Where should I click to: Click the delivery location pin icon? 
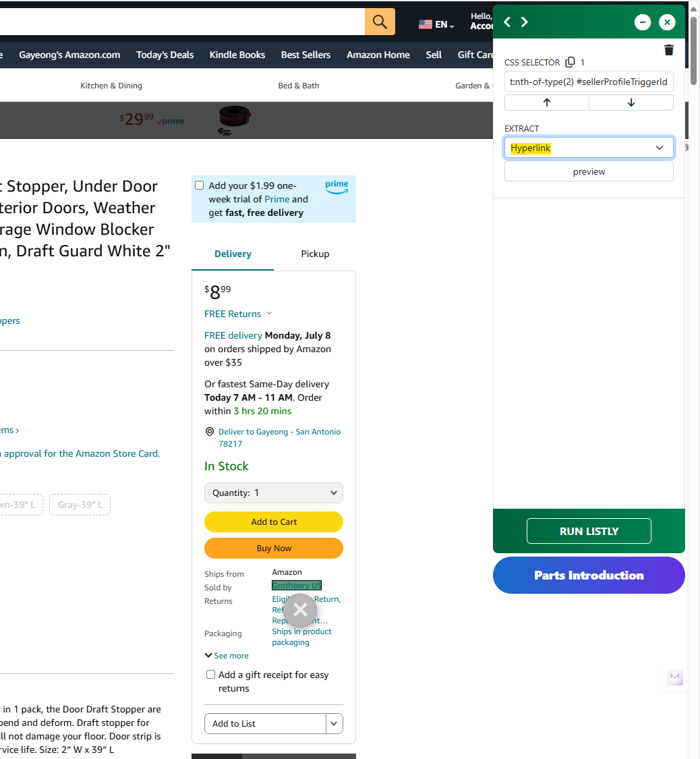point(210,432)
